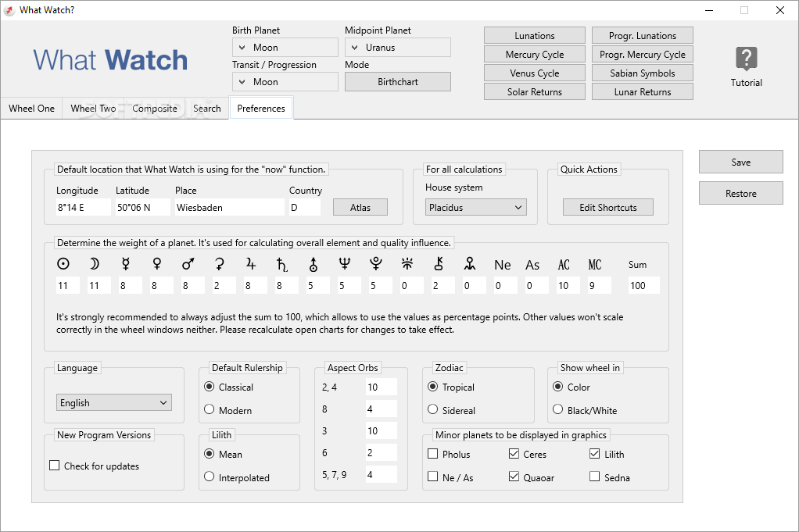The image size is (799, 532).
Task: Edit aspect orb field for 2, 4
Action: pyautogui.click(x=382, y=387)
